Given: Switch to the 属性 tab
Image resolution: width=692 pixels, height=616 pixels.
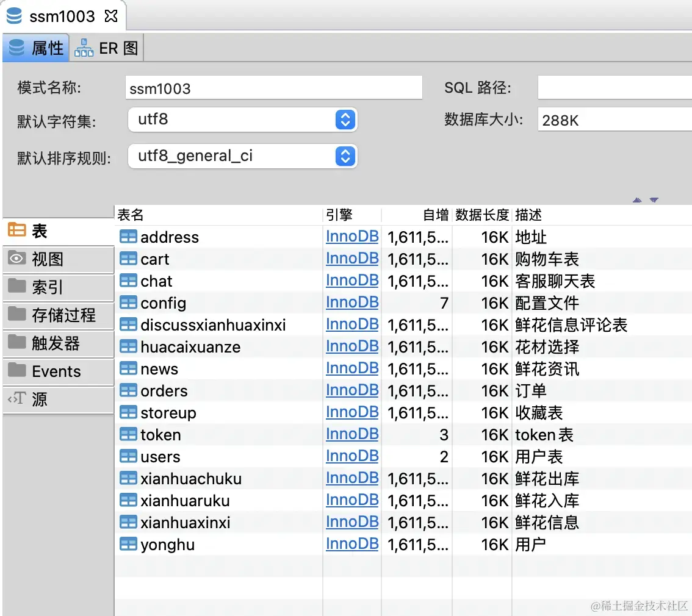Looking at the screenshot, I should point(36,48).
